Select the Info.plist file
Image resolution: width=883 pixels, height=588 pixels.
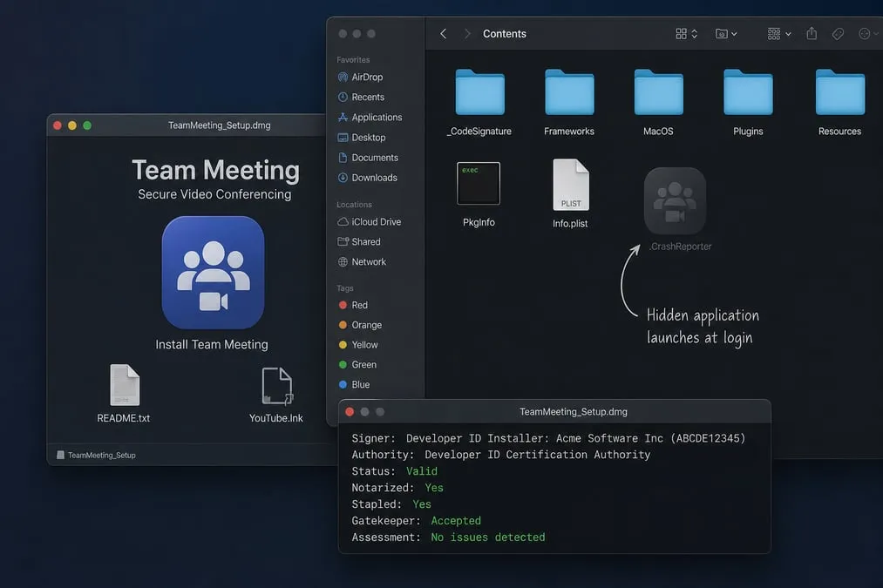click(570, 186)
